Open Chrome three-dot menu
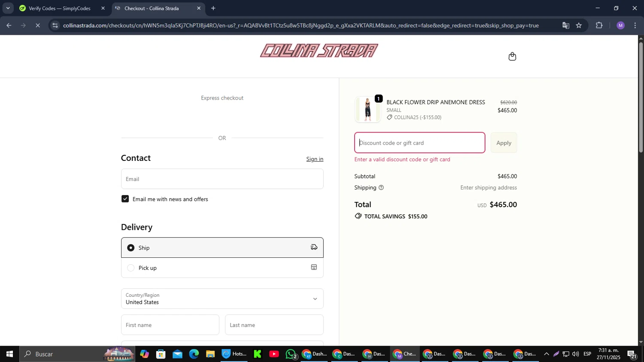Viewport: 644px width, 362px height. pyautogui.click(x=635, y=25)
